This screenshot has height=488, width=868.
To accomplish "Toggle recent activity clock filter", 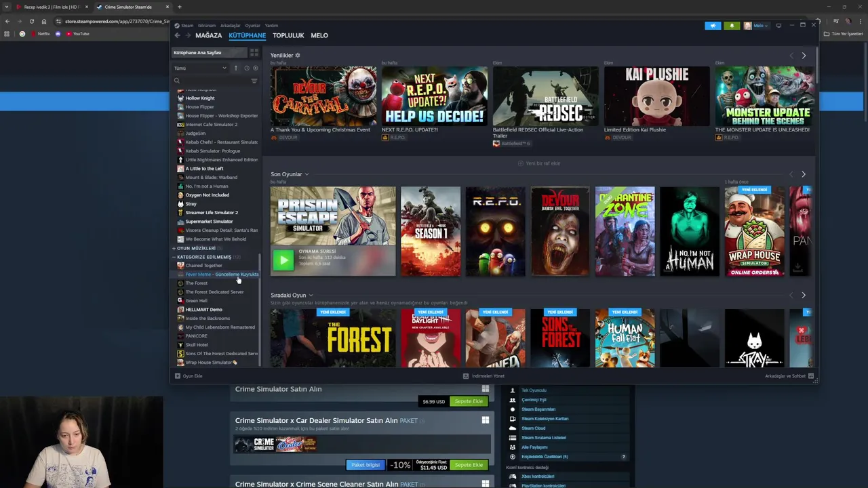I will click(246, 68).
